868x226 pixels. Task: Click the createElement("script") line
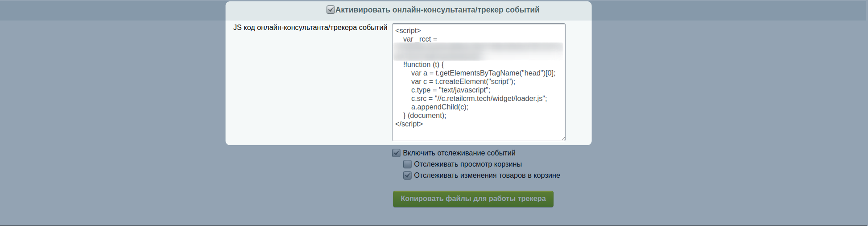(463, 82)
